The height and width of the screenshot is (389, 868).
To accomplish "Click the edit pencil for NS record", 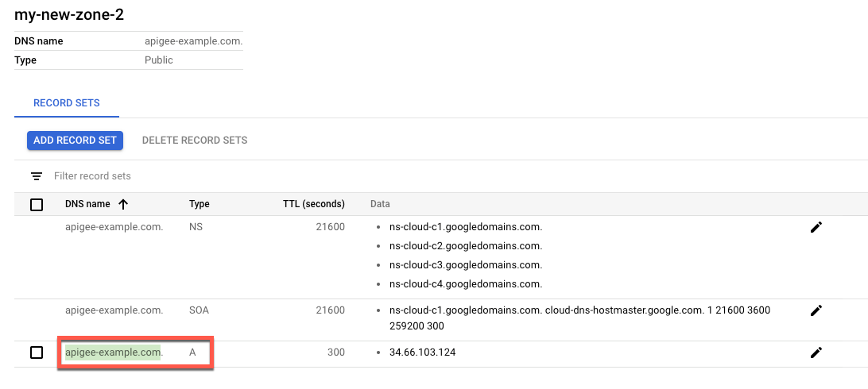I will pyautogui.click(x=816, y=227).
